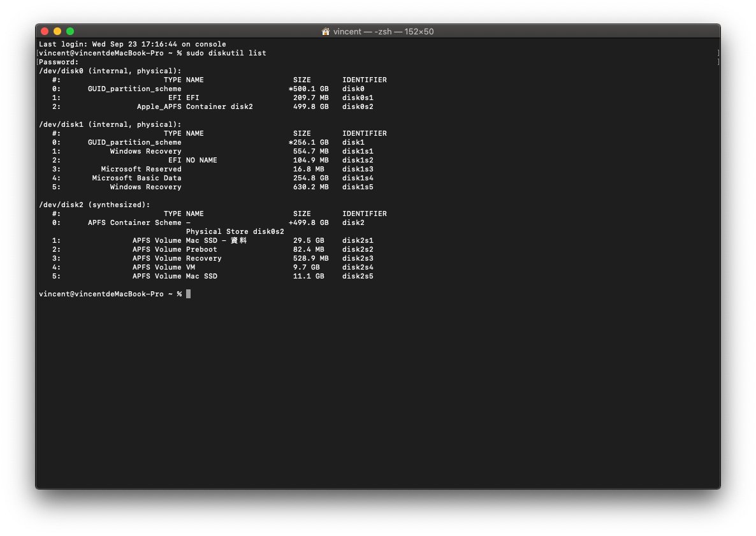This screenshot has width=756, height=536.
Task: Click the '/dev/disk1 (internal, physical)' header line
Action: [110, 124]
